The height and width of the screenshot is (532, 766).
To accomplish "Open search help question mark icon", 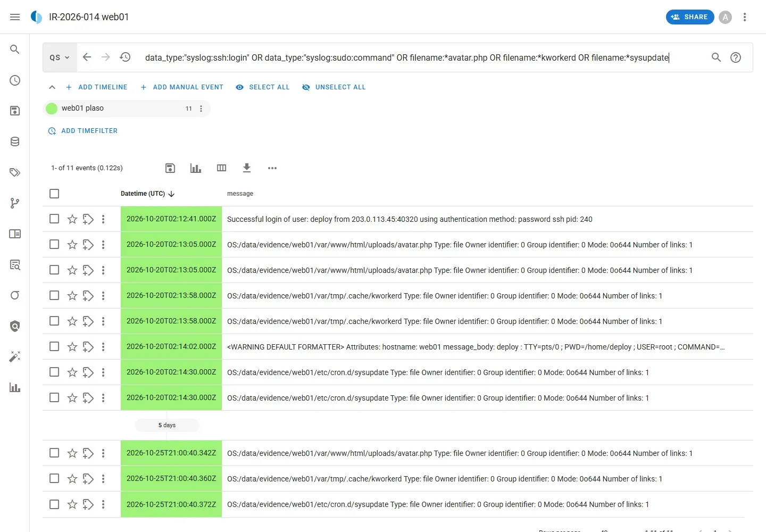I will click(736, 57).
